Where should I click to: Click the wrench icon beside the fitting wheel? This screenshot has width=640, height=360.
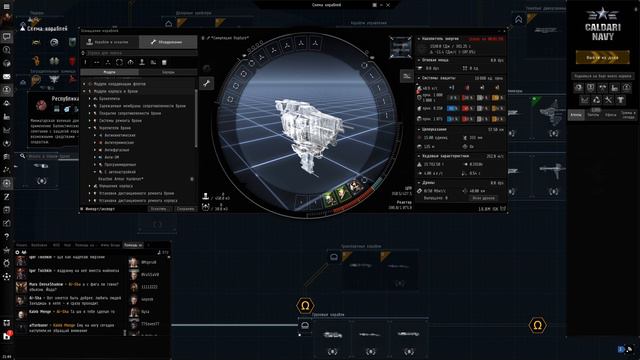click(207, 84)
